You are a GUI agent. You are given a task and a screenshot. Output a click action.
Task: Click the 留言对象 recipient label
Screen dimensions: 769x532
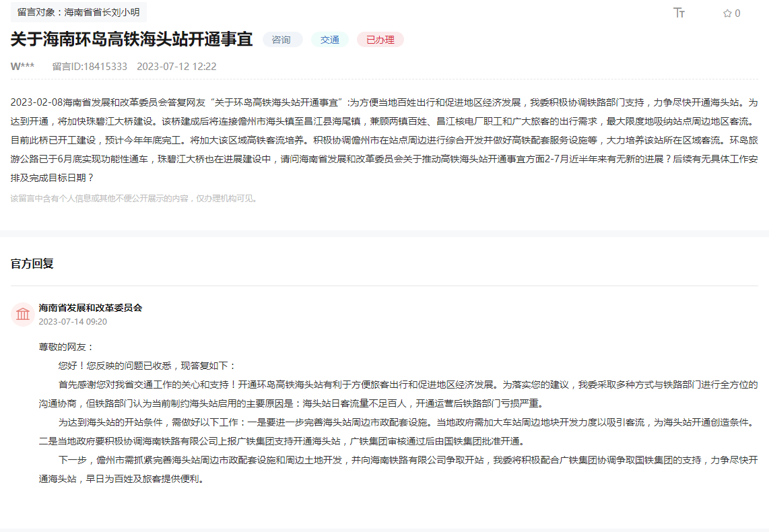pyautogui.click(x=79, y=12)
